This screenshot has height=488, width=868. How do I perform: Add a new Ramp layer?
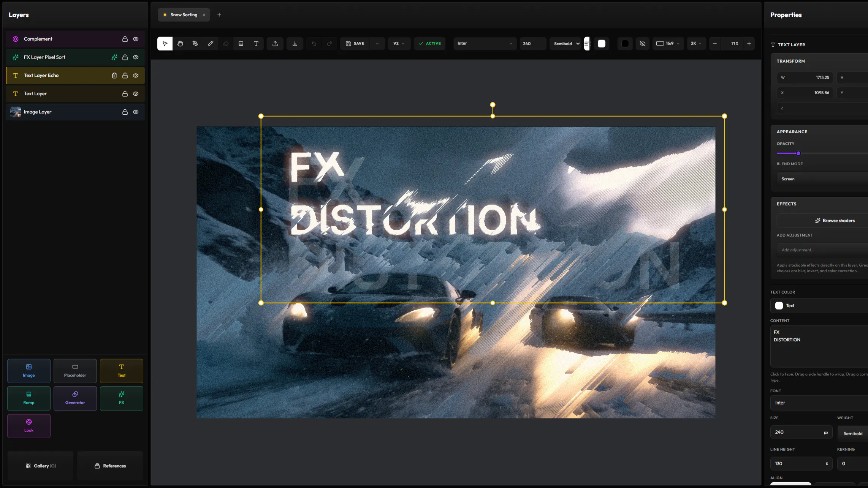[29, 398]
